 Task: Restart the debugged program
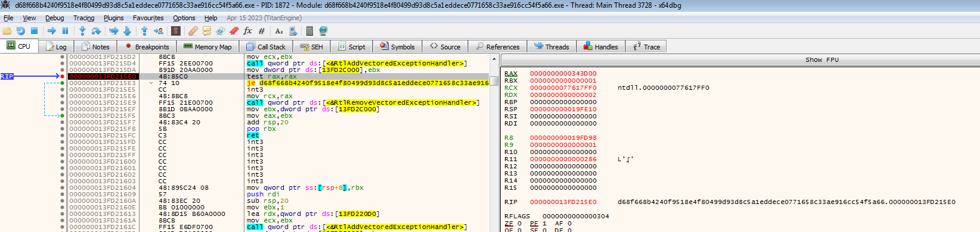(21, 31)
